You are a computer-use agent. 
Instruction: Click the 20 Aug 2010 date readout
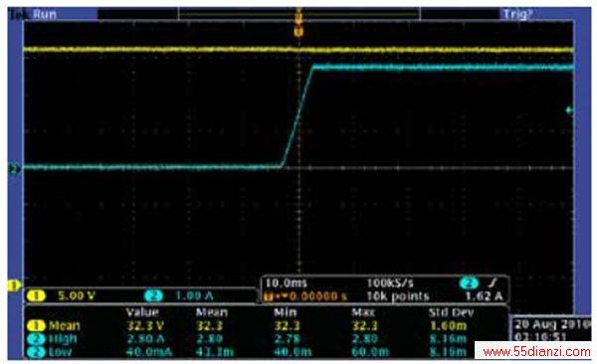pos(552,325)
